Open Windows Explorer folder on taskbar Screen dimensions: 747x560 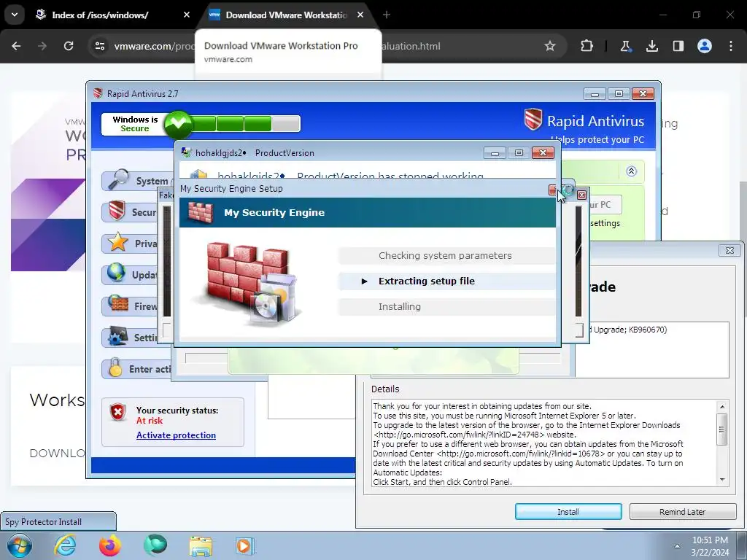201,545
